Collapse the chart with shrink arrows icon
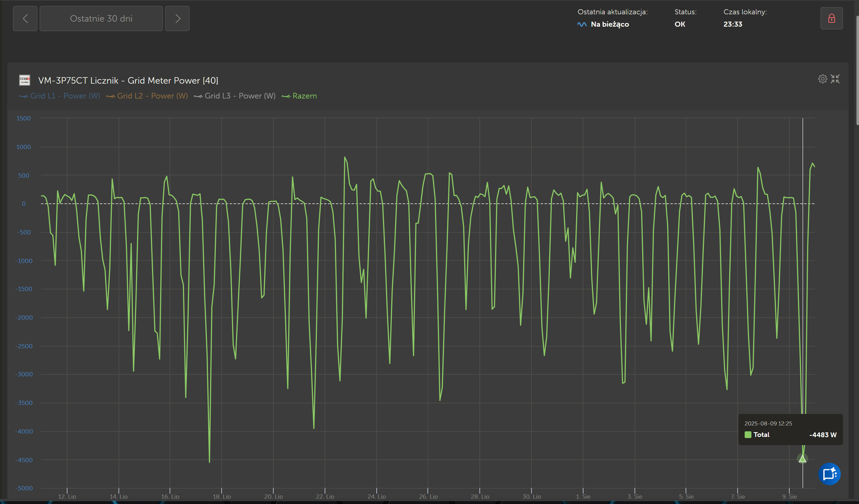Viewport: 859px width, 504px height. 835,79
